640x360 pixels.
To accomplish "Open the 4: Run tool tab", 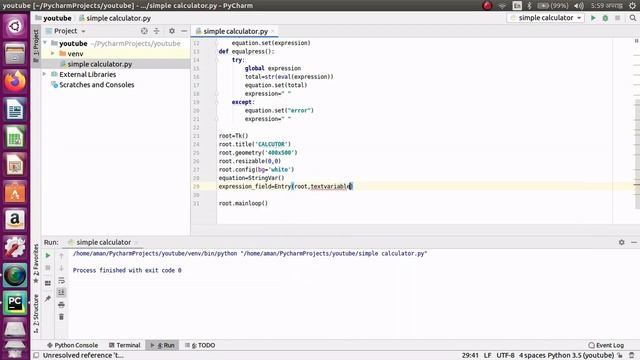I will (162, 345).
